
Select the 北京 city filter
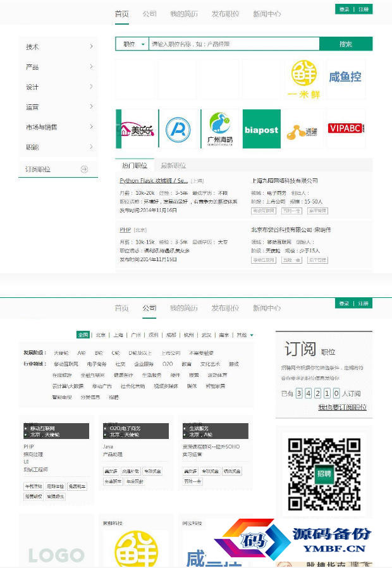[x=101, y=335]
